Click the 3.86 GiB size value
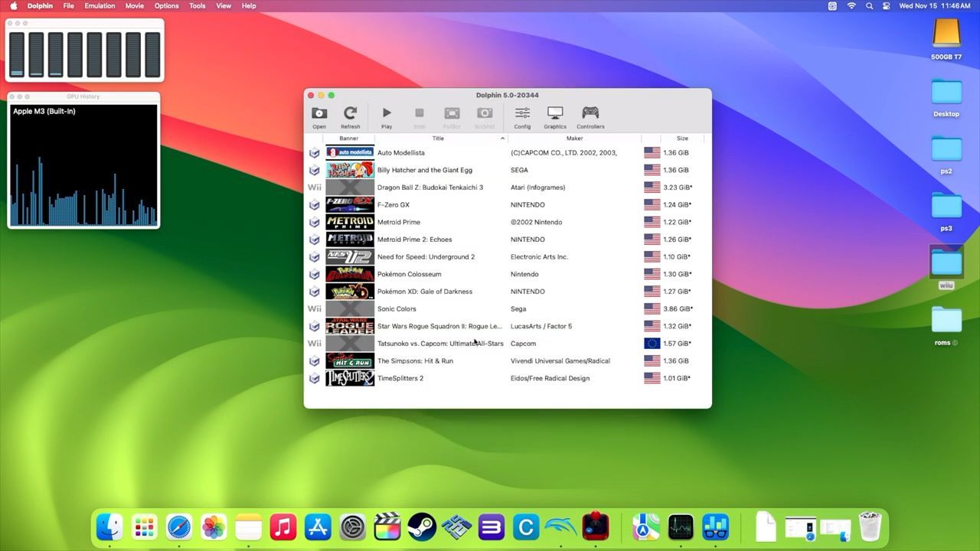This screenshot has height=551, width=980. (x=678, y=309)
